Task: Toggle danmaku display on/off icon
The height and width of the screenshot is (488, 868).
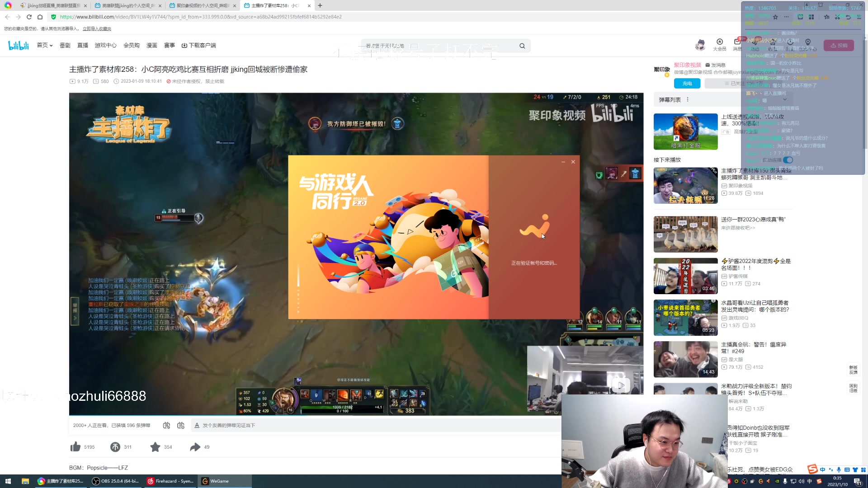Action: [166, 425]
